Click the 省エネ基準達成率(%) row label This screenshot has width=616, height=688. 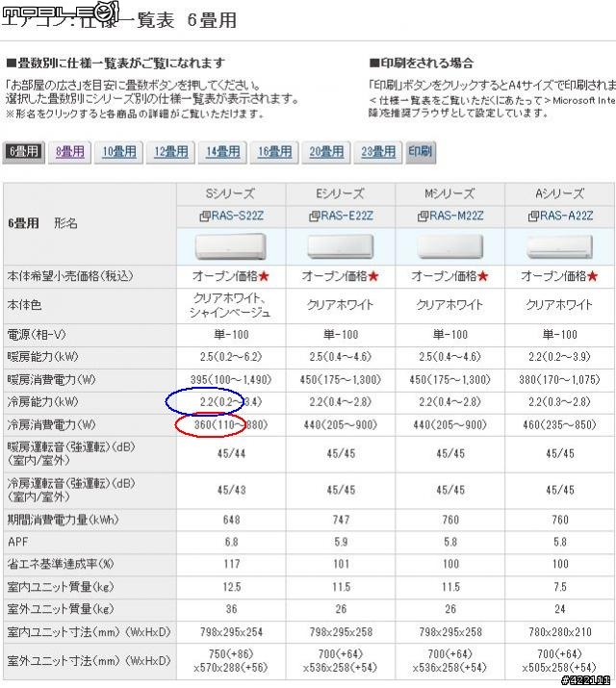pyautogui.click(x=60, y=564)
